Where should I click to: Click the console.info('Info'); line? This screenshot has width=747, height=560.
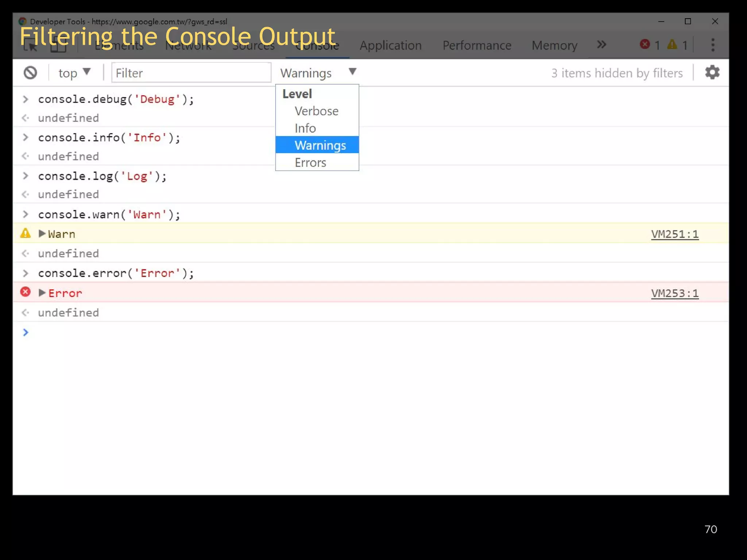point(109,137)
